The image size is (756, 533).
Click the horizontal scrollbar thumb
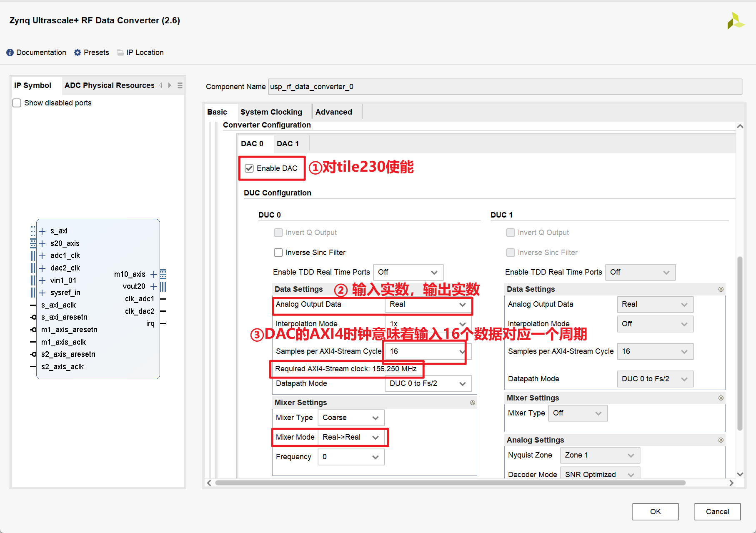(451, 483)
